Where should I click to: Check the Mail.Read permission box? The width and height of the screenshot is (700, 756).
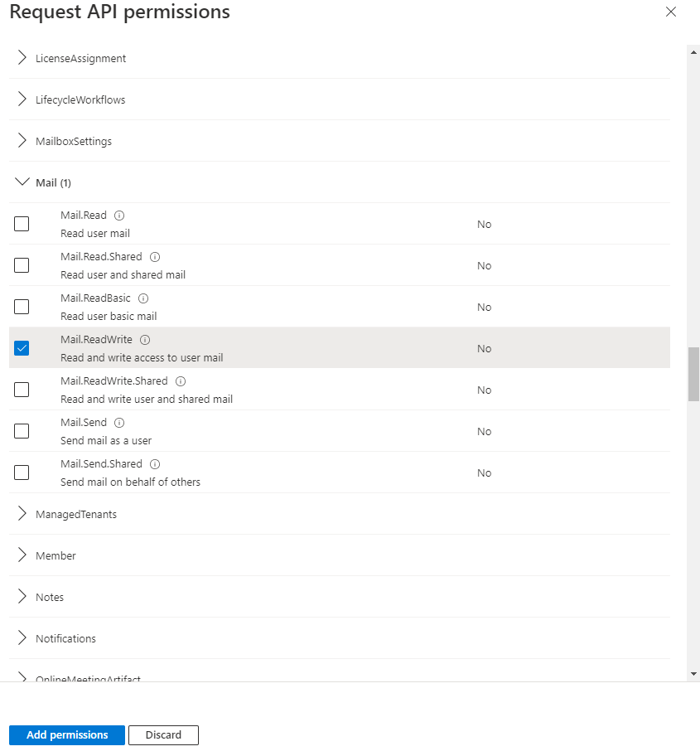tap(22, 224)
